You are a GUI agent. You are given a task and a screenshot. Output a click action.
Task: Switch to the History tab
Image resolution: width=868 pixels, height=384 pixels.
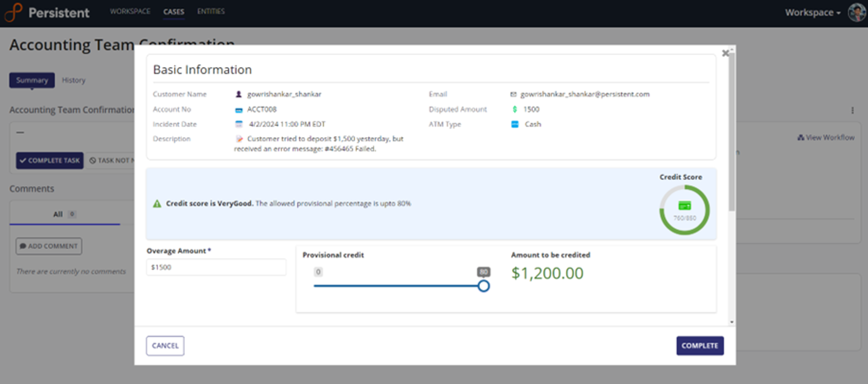(73, 80)
